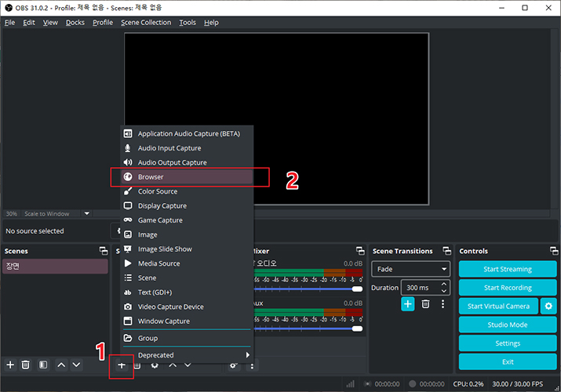Remove selected scene with the Scenes trash icon
The image size is (561, 392).
tap(25, 365)
